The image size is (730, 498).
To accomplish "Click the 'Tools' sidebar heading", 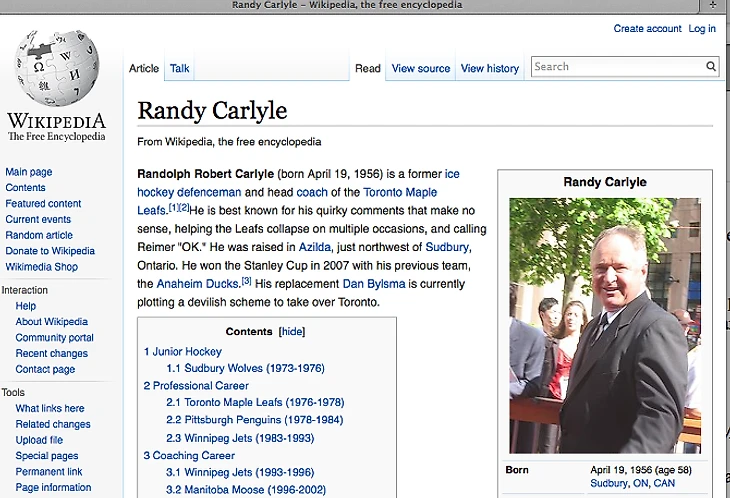I will coord(13,392).
